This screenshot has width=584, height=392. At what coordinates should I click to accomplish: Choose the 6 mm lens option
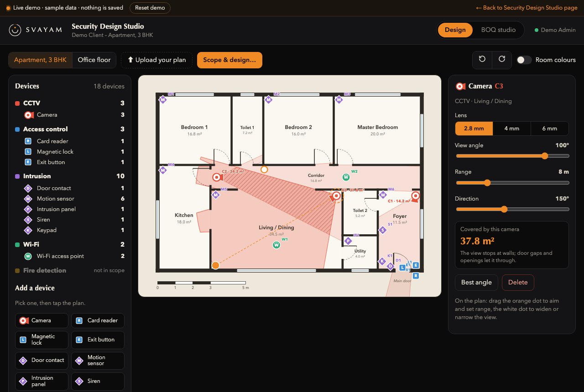pyautogui.click(x=550, y=129)
